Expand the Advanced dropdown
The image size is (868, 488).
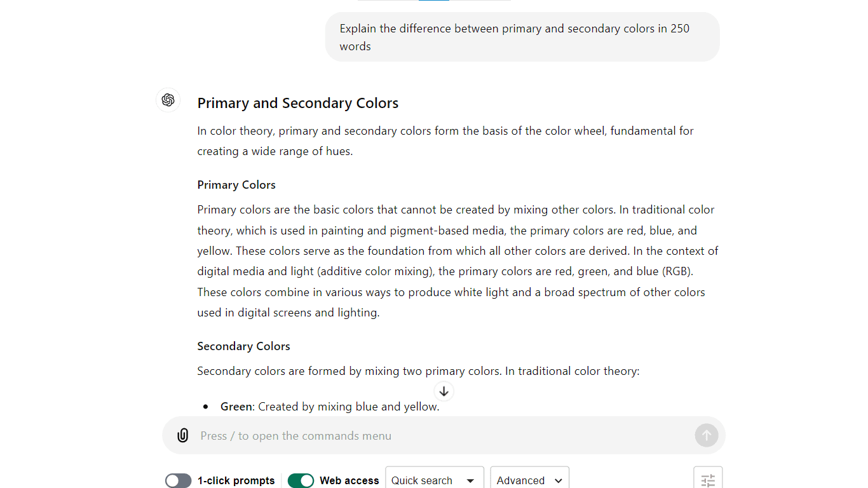coord(529,480)
